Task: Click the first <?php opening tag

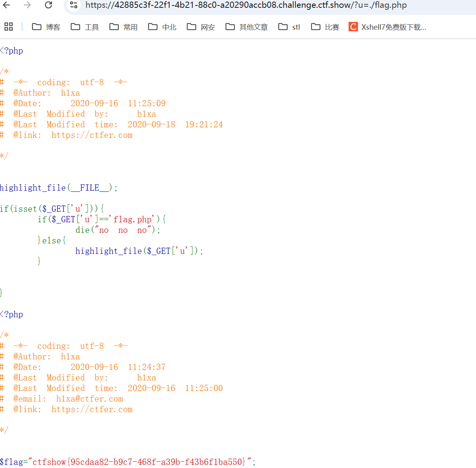Action: [11, 51]
